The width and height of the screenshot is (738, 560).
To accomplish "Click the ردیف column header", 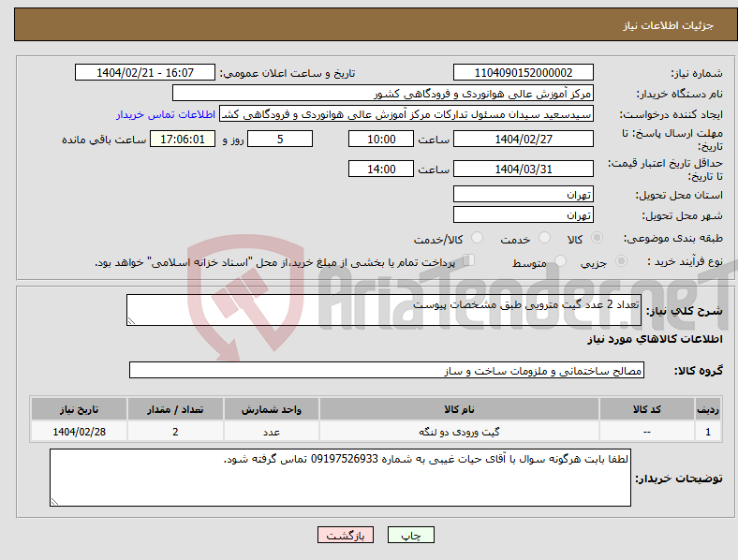I will click(x=708, y=409).
